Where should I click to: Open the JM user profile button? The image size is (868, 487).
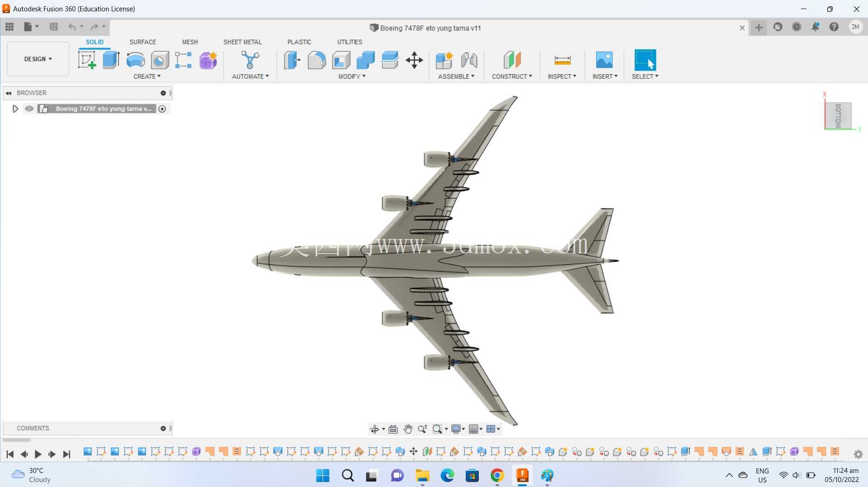tap(855, 27)
